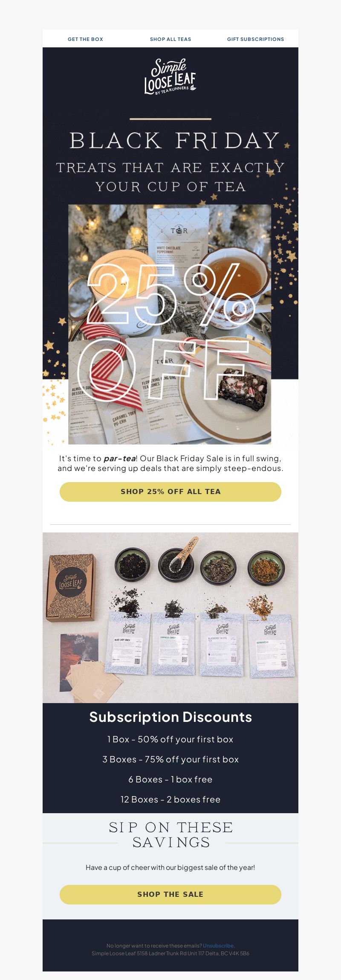Click the SHOP 25% OFF ALL TEA button
Image resolution: width=341 pixels, height=980 pixels.
(x=170, y=491)
